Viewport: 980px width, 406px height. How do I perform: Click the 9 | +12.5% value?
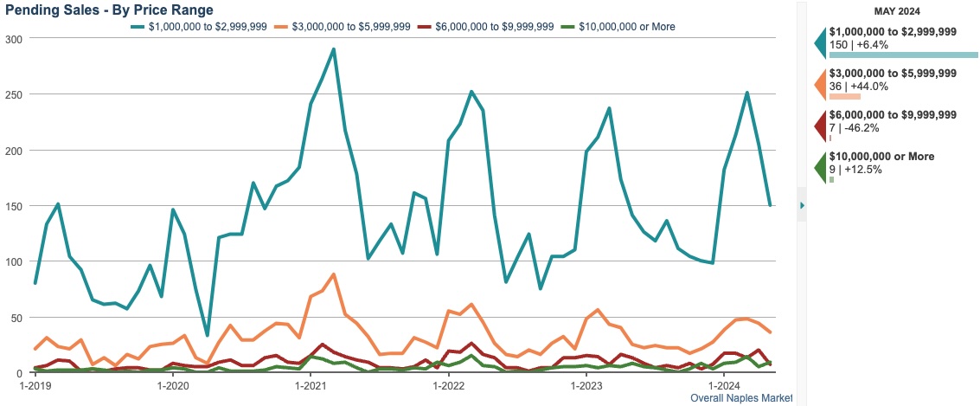[855, 169]
